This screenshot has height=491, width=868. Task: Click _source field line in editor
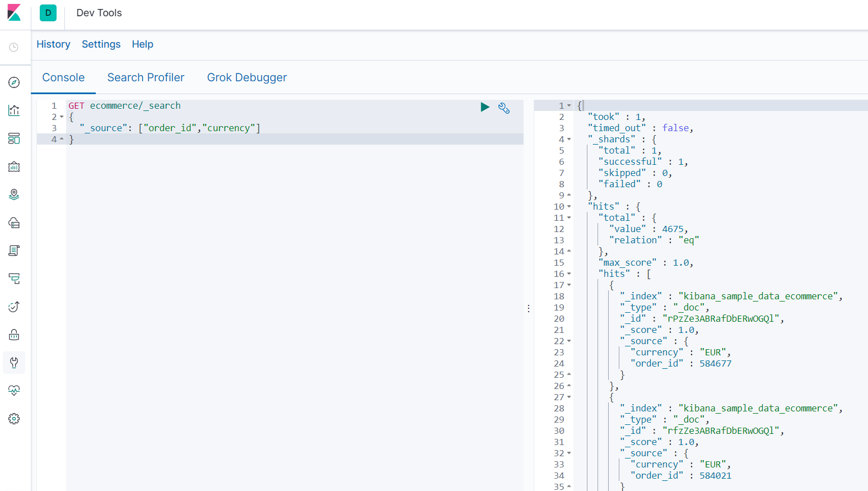pos(170,128)
